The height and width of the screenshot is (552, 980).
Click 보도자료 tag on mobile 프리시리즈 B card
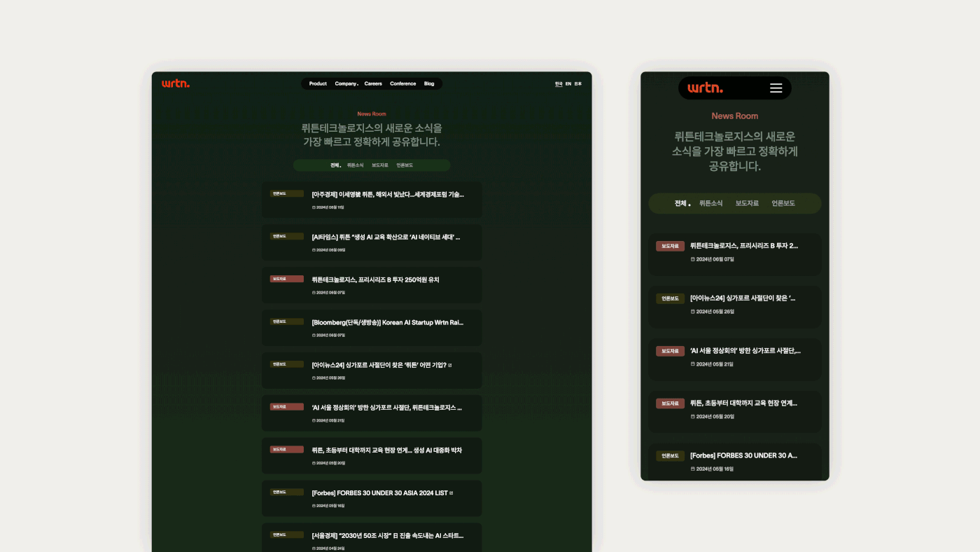(x=670, y=246)
